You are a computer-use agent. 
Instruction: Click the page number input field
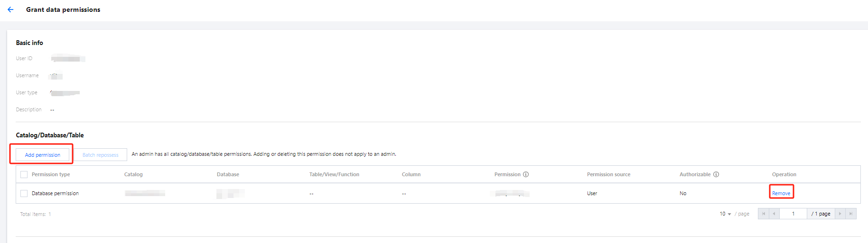793,214
